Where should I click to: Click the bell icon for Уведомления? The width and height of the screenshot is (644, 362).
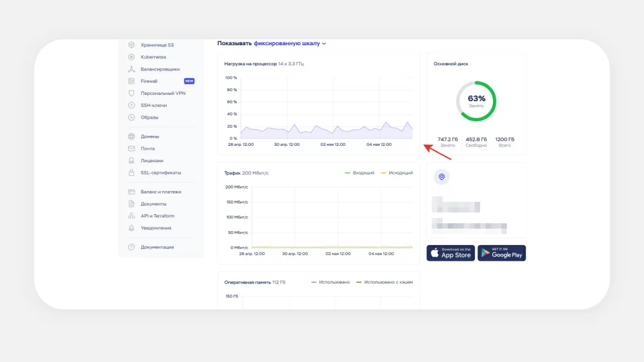click(x=131, y=228)
